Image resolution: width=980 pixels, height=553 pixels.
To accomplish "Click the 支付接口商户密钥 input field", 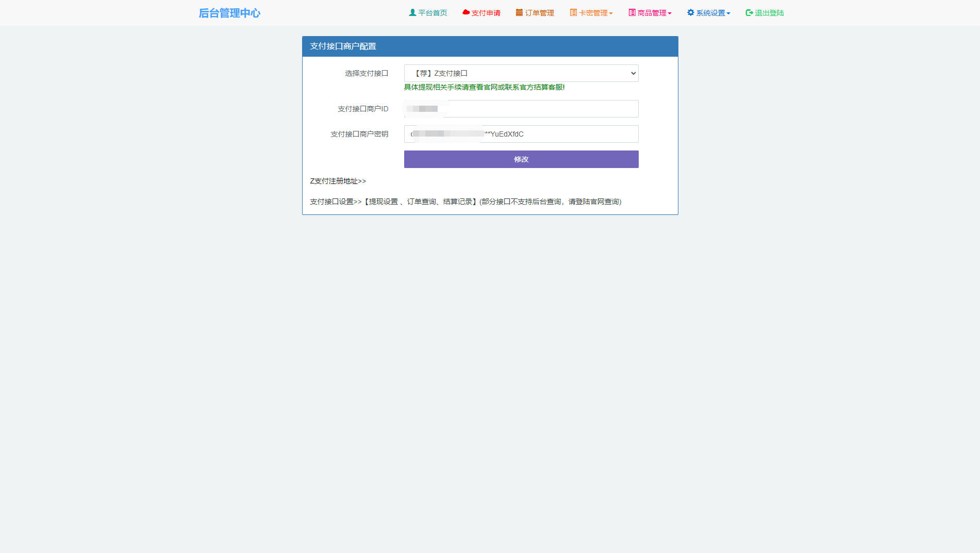I will tap(521, 134).
